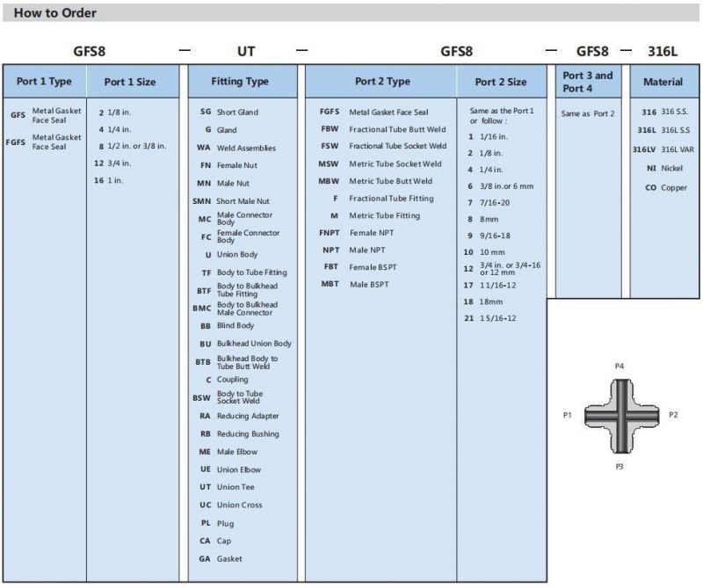
Task: Click the UC Union Cross entry
Action: pos(231,505)
